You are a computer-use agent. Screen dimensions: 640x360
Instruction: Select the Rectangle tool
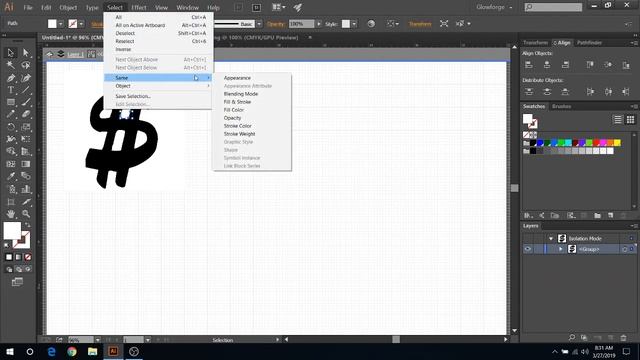pyautogui.click(x=11, y=102)
